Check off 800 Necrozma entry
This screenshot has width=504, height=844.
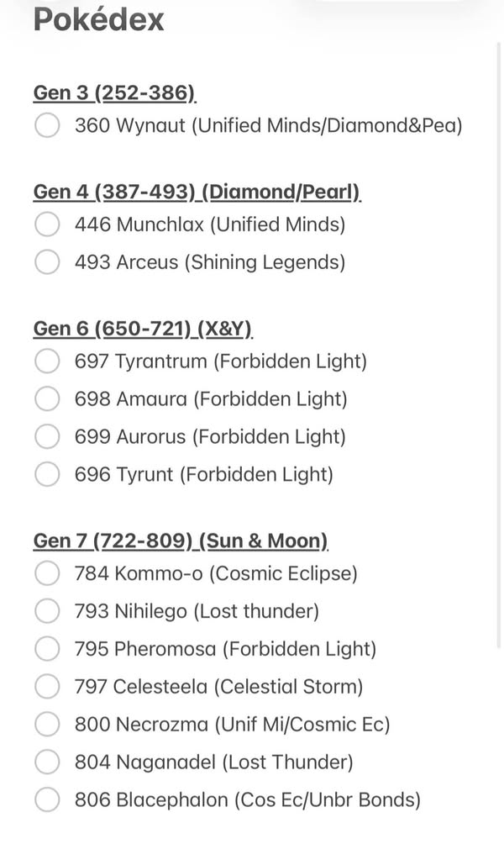(x=47, y=724)
